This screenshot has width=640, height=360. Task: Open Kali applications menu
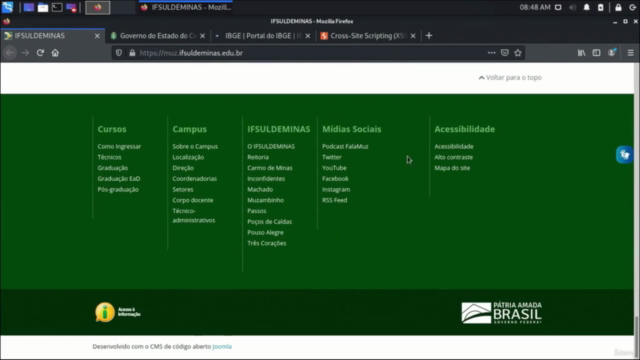(8, 7)
